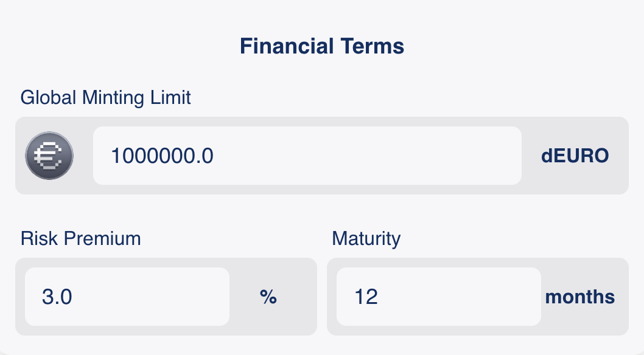The image size is (644, 355).
Task: Focus the Maturity input field
Action: [438, 297]
